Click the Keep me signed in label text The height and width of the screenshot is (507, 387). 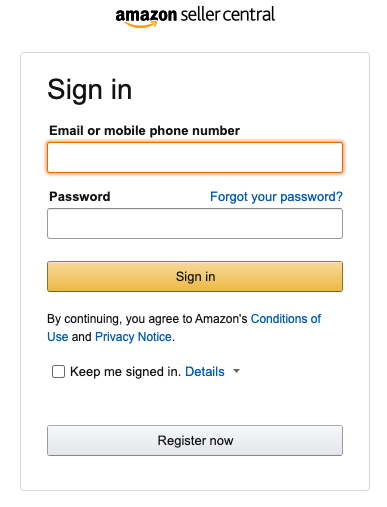pos(125,372)
